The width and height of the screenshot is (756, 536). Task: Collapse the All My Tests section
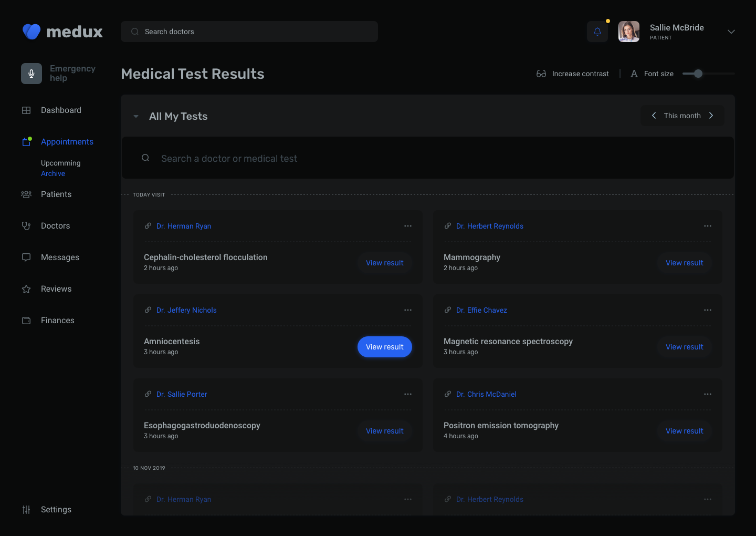tap(136, 117)
